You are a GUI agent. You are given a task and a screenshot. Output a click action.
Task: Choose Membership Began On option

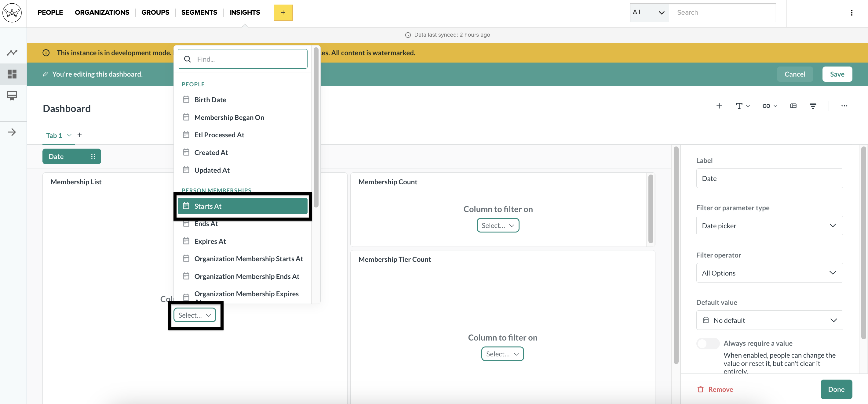point(242,117)
